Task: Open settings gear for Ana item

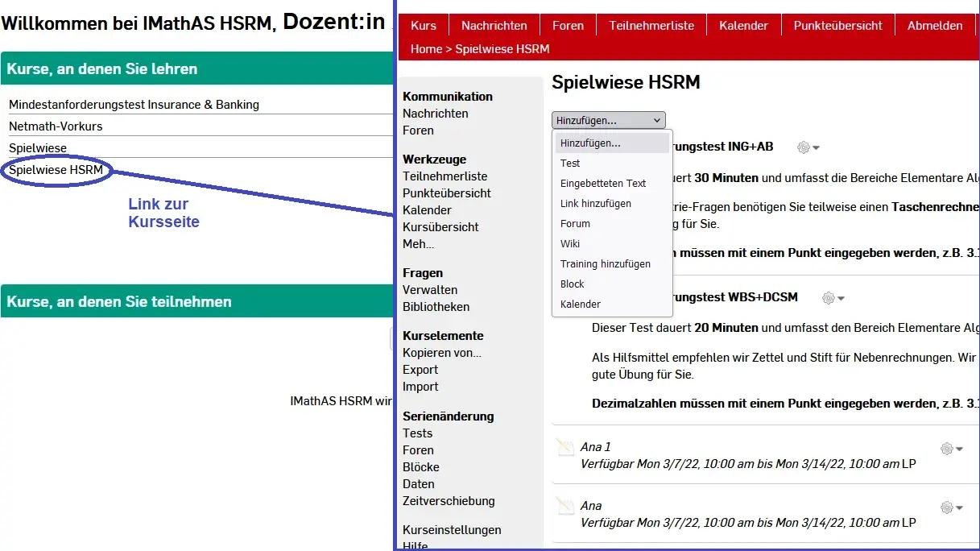Action: [947, 507]
